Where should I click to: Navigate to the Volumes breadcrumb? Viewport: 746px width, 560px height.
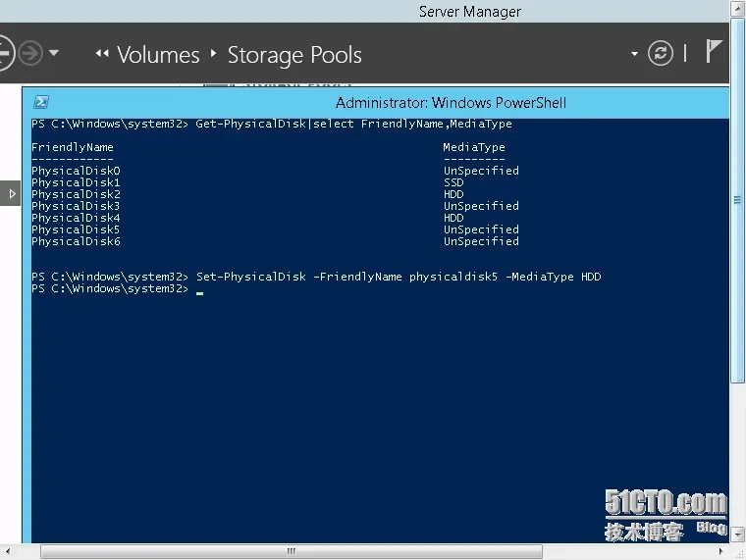(158, 55)
